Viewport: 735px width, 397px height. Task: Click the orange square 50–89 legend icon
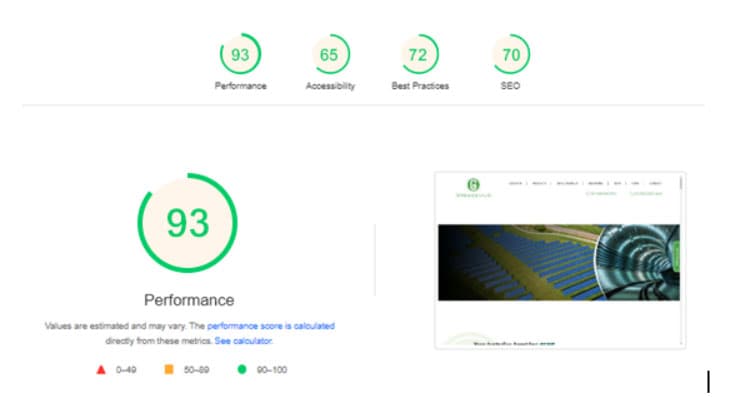point(169,369)
